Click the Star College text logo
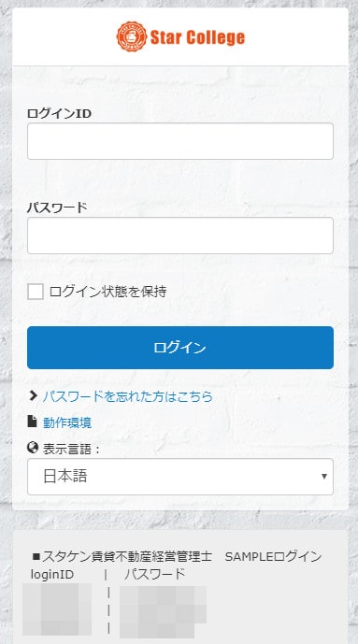This screenshot has width=358, height=644. click(x=197, y=37)
